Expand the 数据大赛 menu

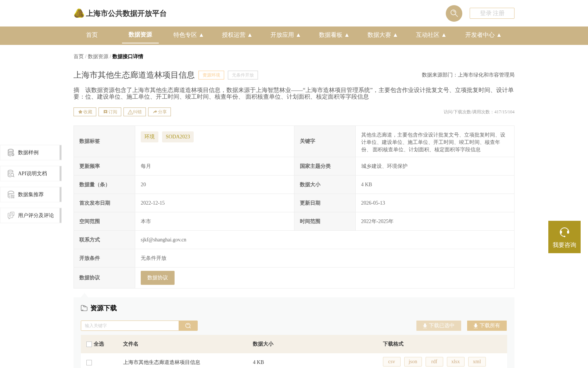point(382,35)
